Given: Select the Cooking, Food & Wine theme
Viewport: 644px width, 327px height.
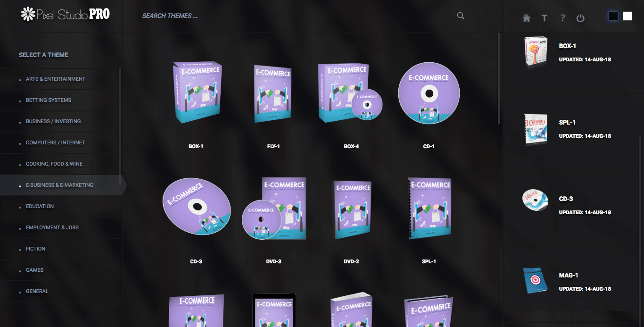Looking at the screenshot, I should coord(60,164).
